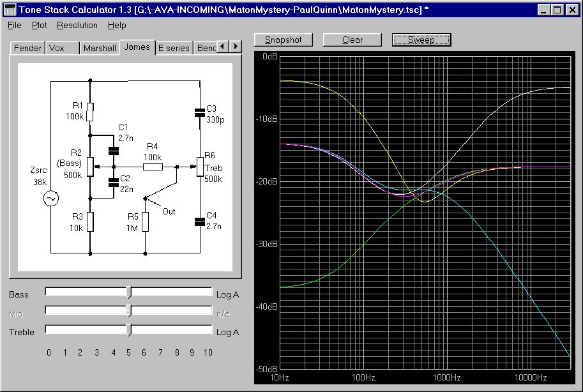Screen dimensions: 583x392
Task: Click the C3 330p capacitor symbol
Action: (200, 113)
